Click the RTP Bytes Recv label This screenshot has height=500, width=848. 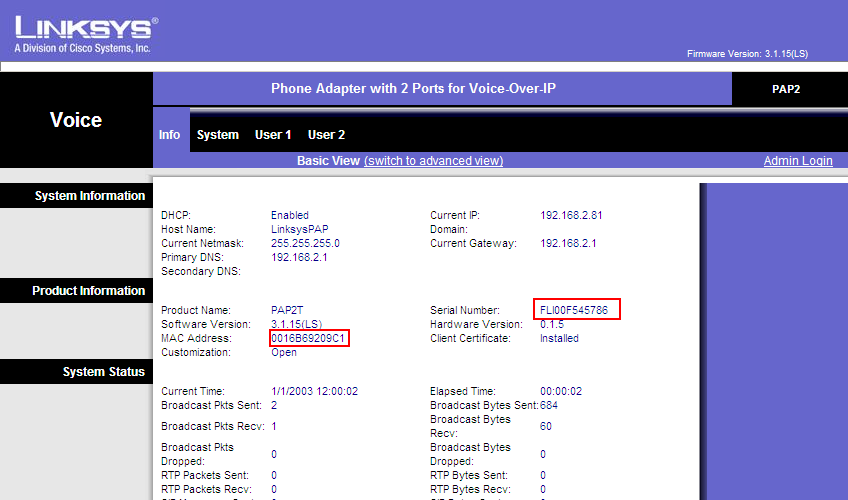click(x=470, y=489)
